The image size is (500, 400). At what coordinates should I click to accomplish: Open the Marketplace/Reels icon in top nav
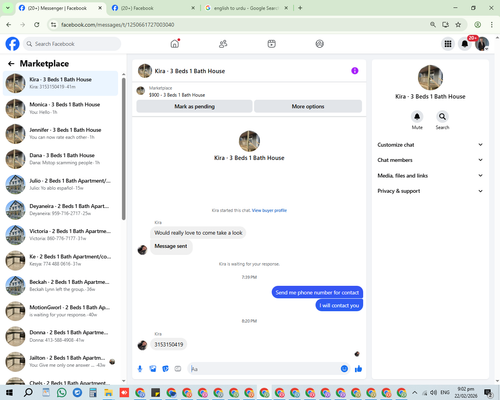[x=271, y=44]
